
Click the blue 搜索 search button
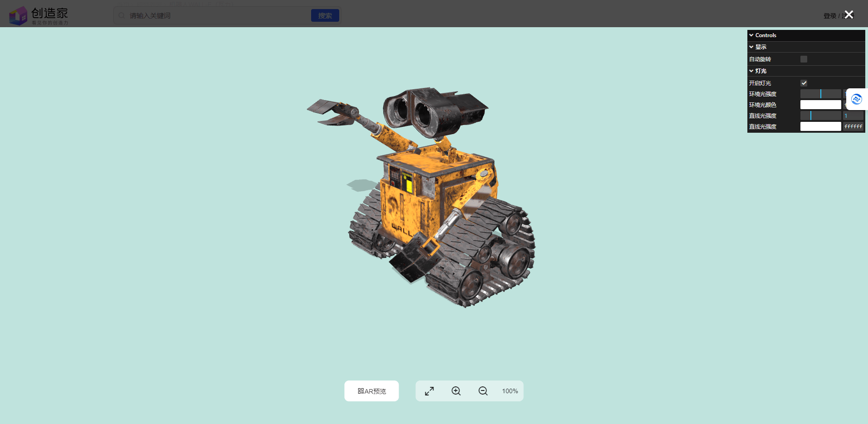325,16
